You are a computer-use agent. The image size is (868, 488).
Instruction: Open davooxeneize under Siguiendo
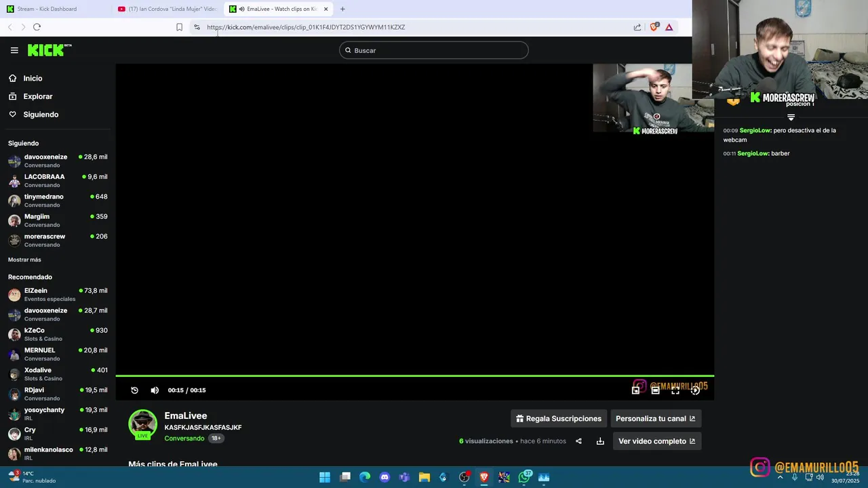(x=58, y=161)
